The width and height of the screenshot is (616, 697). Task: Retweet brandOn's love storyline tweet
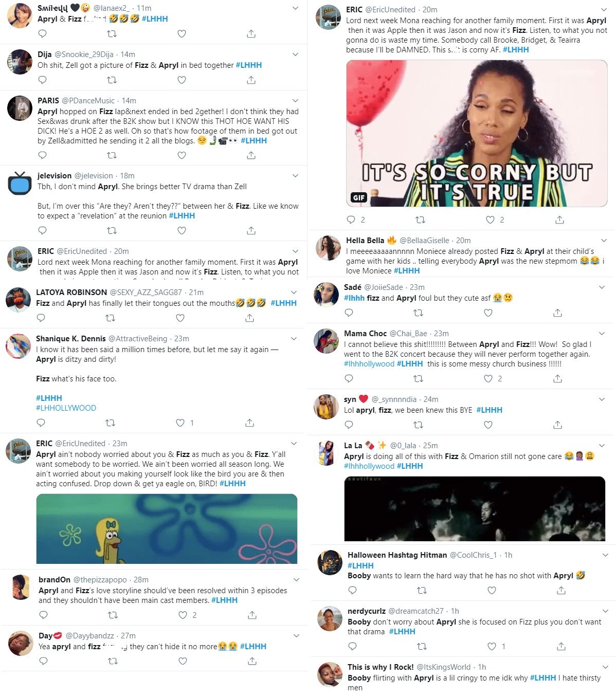(x=113, y=615)
